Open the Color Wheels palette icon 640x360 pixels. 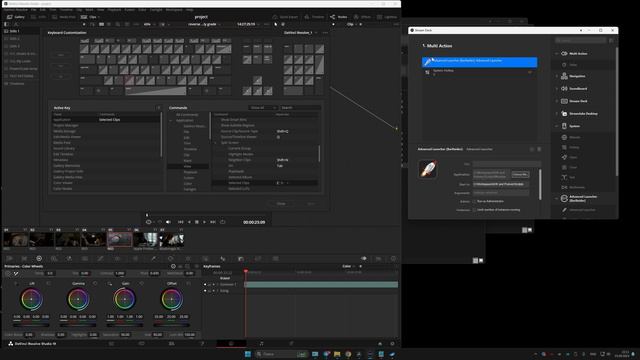pos(39,258)
